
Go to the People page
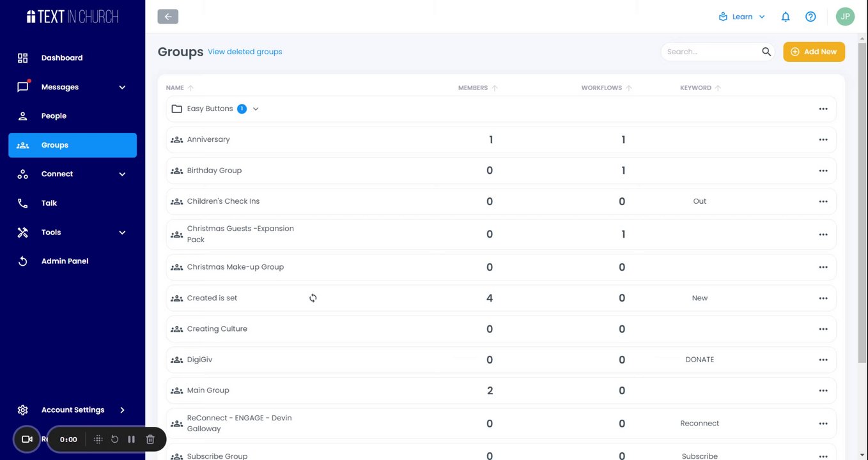click(x=54, y=116)
